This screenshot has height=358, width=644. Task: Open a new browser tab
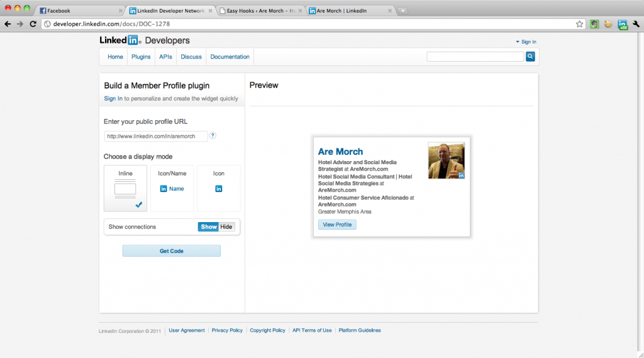[403, 11]
